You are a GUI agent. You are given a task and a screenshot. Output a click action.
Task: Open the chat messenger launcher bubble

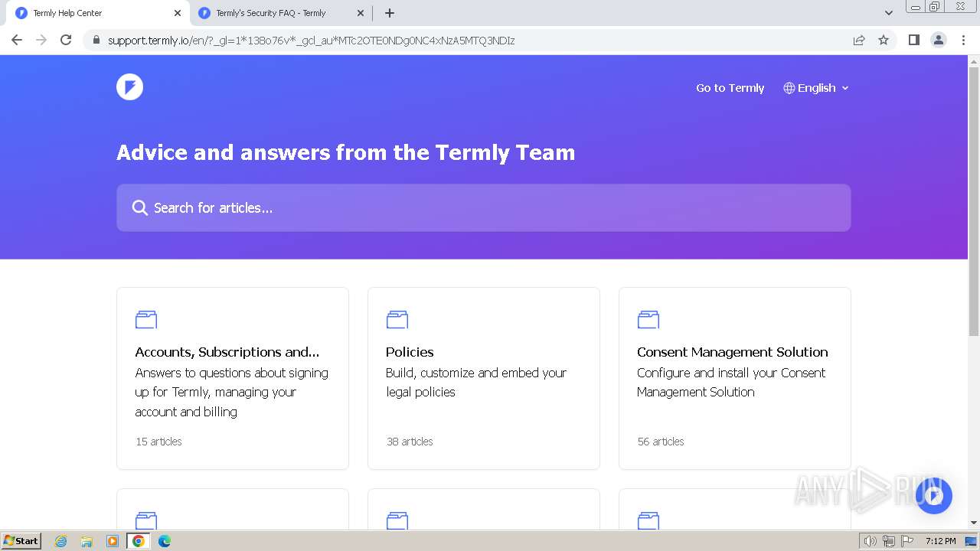click(x=933, y=496)
